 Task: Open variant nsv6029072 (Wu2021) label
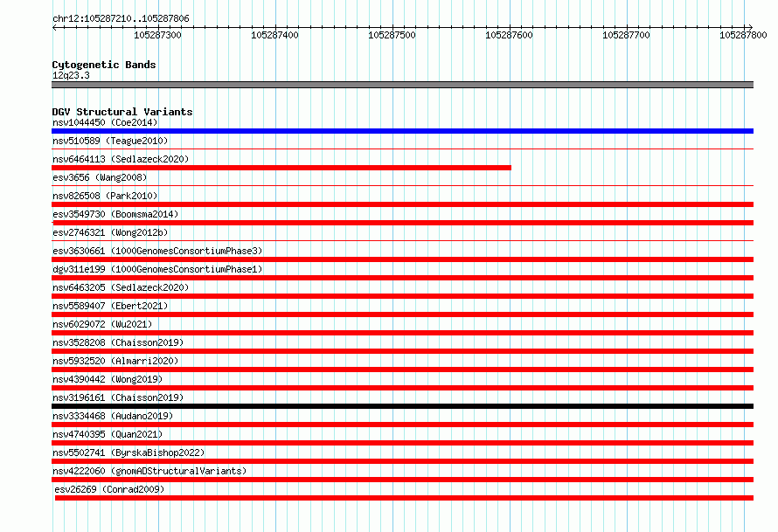(102, 324)
